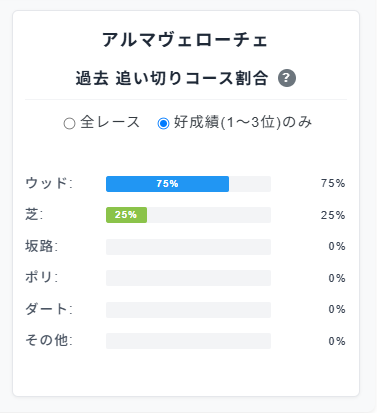This screenshot has width=377, height=413.
Task: Click the help question mark icon
Action: 287,78
